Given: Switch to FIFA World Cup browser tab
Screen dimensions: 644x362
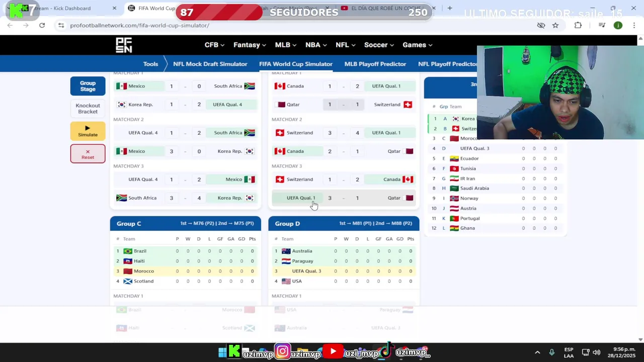Looking at the screenshot, I should point(151,8).
